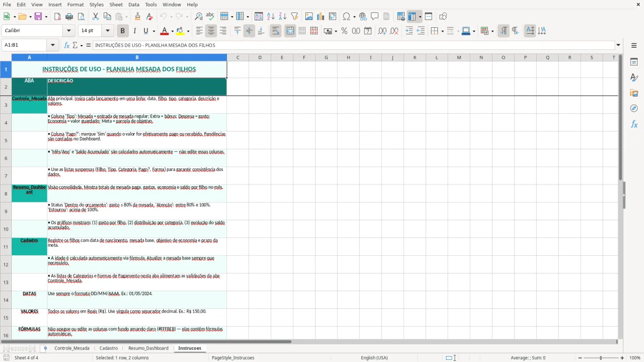Click the Cut scissors icon
Viewport: 644px width, 362px height.
tap(96, 17)
